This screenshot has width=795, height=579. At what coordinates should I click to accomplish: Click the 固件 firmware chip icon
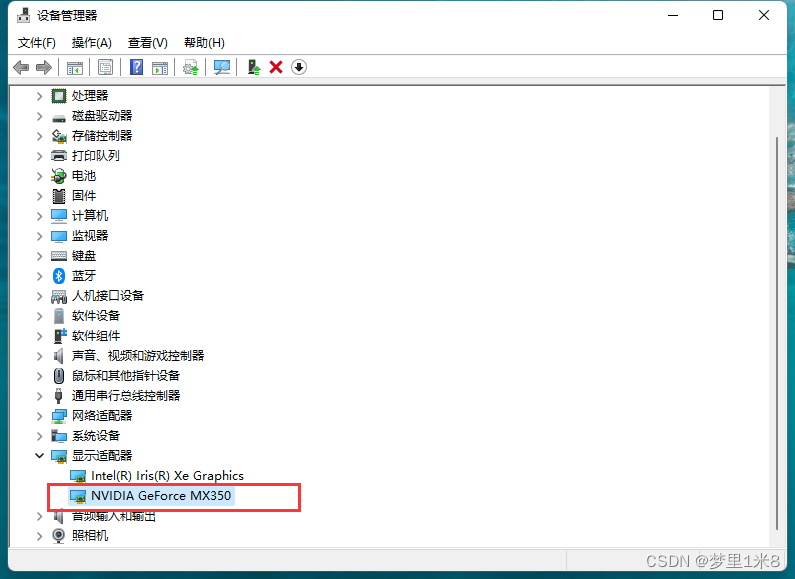[59, 196]
